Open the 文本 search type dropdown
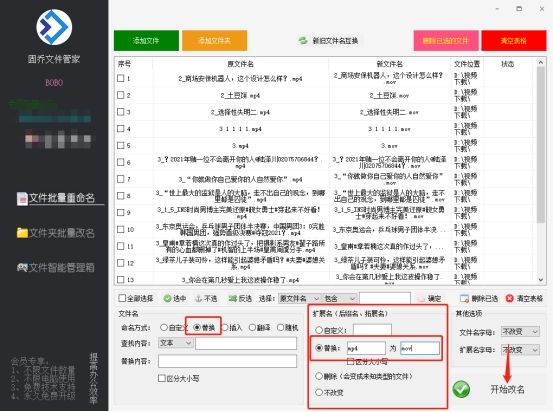Screen dimensions: 553x412 175,343
